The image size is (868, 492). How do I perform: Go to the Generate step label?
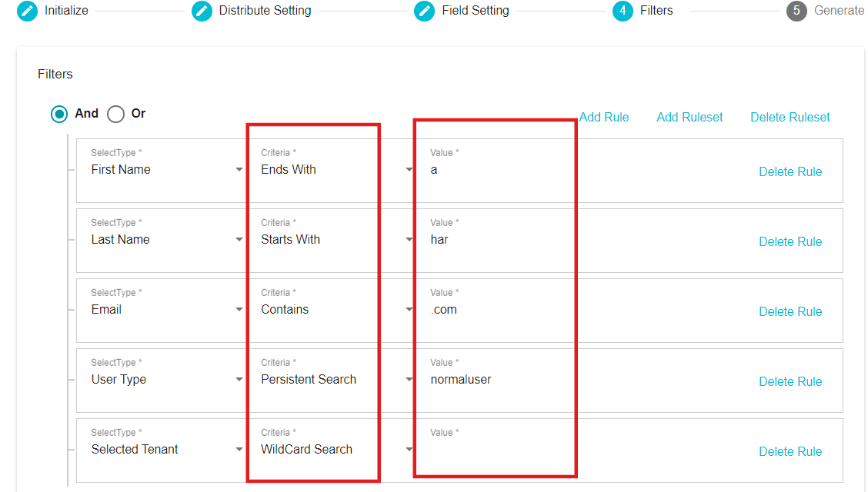(839, 11)
